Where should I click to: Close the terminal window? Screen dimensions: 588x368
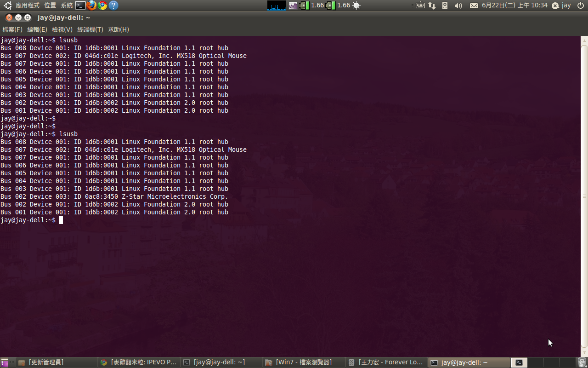(9, 17)
